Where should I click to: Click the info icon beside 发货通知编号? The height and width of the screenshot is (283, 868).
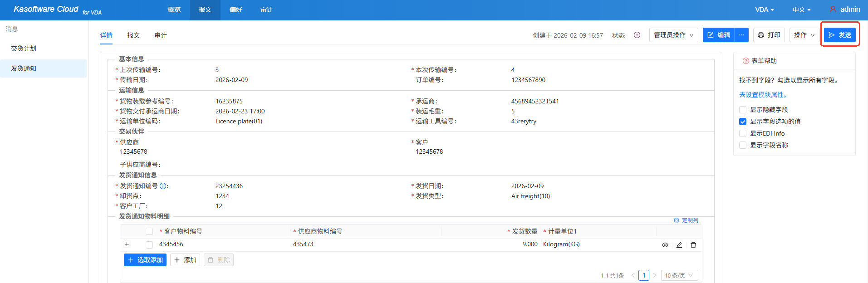[163, 186]
